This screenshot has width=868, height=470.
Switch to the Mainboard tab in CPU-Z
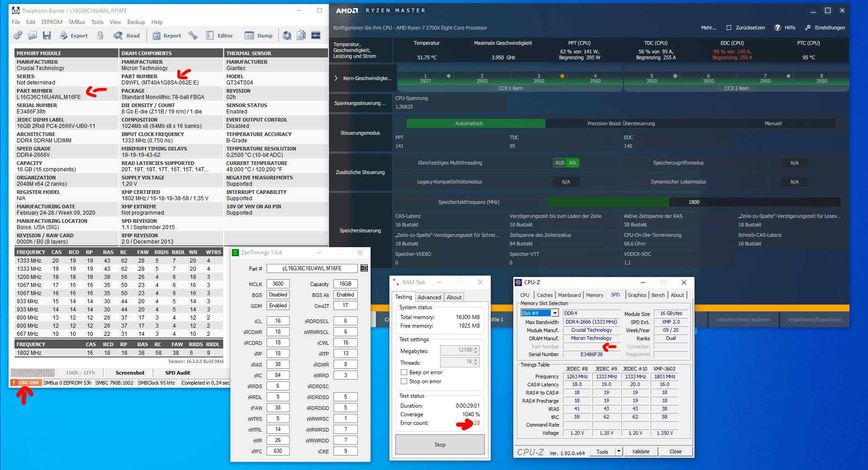coord(569,295)
